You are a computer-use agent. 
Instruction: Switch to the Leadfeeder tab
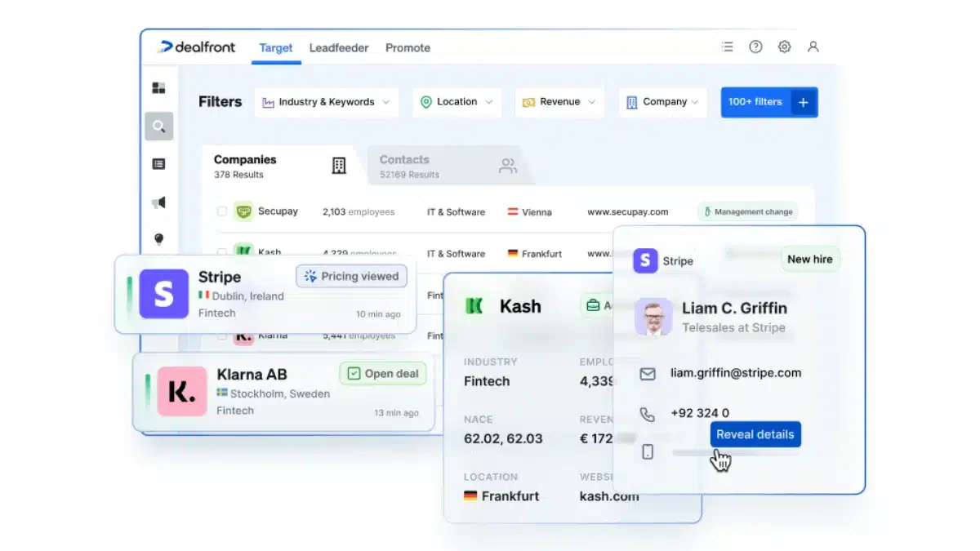click(x=339, y=47)
